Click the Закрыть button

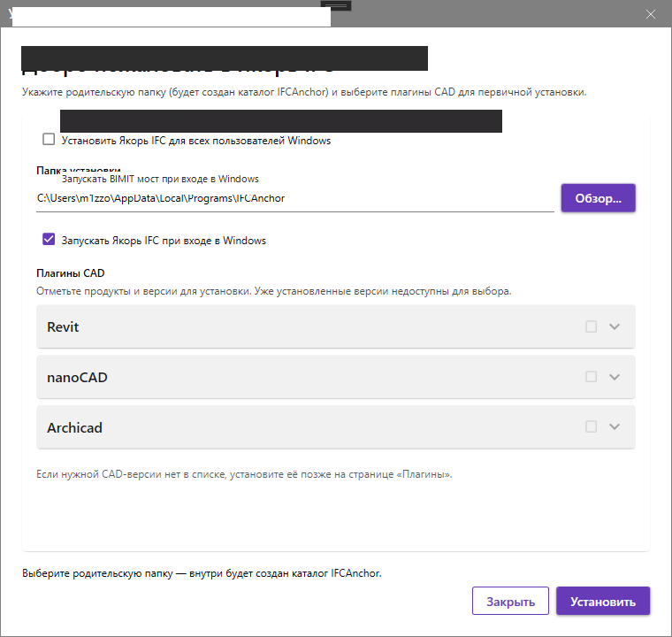(x=510, y=601)
